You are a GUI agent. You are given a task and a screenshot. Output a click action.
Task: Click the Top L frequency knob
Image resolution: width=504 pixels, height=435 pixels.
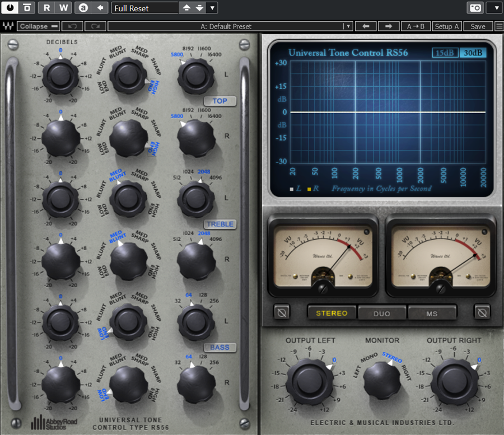click(x=196, y=77)
